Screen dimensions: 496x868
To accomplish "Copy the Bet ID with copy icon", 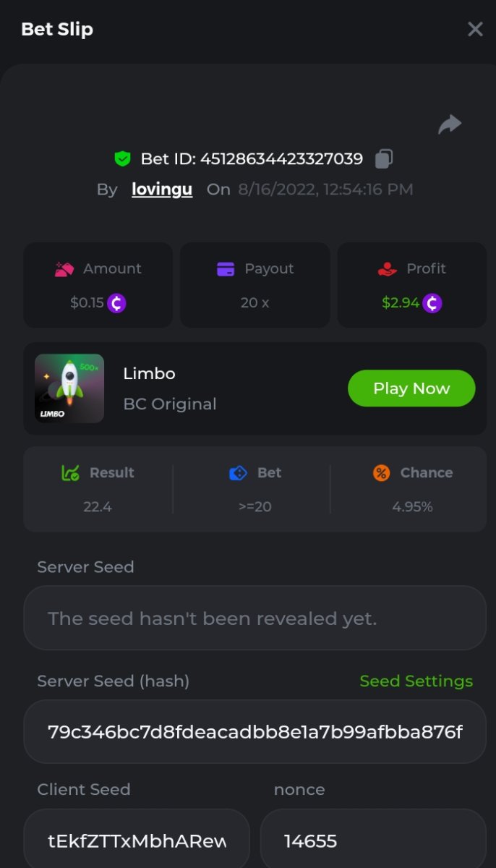I will [x=384, y=158].
